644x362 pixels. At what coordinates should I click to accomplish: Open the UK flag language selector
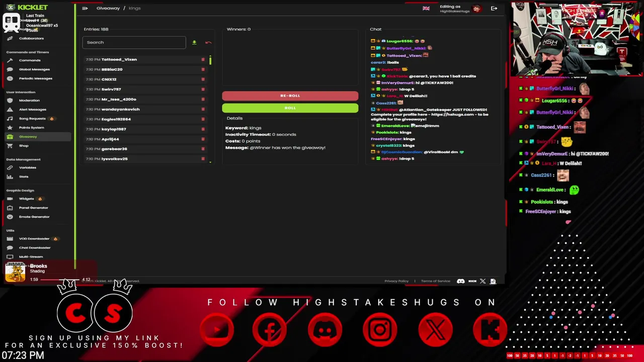426,9
